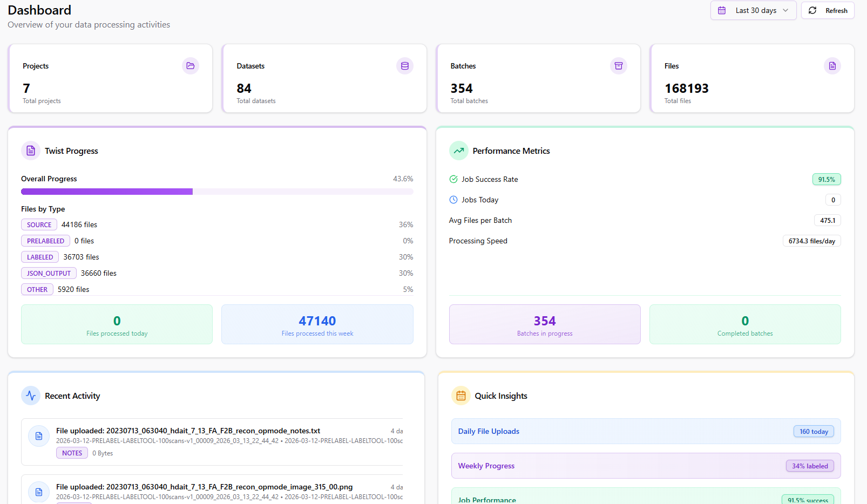Click the Jobs Today clock icon
The width and height of the screenshot is (867, 504).
(x=453, y=200)
